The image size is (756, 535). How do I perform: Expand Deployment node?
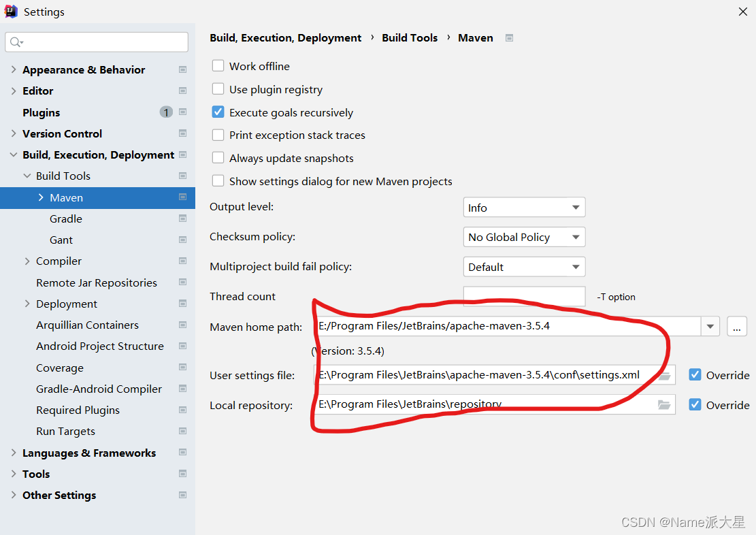27,304
